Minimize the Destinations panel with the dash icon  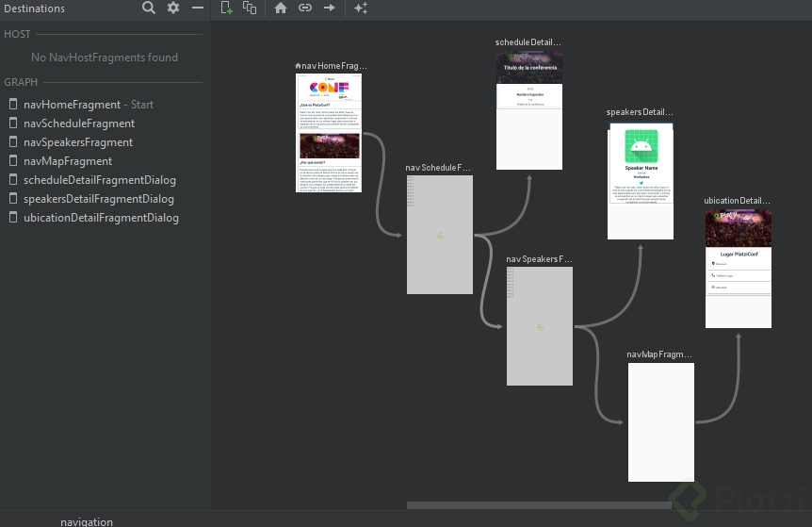tap(198, 8)
